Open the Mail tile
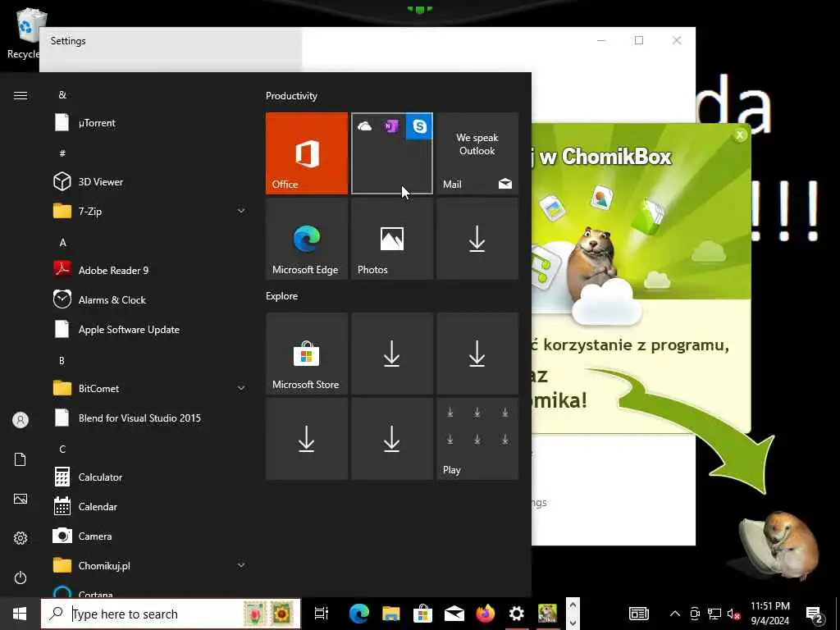Viewport: 840px width, 630px height. (x=477, y=153)
